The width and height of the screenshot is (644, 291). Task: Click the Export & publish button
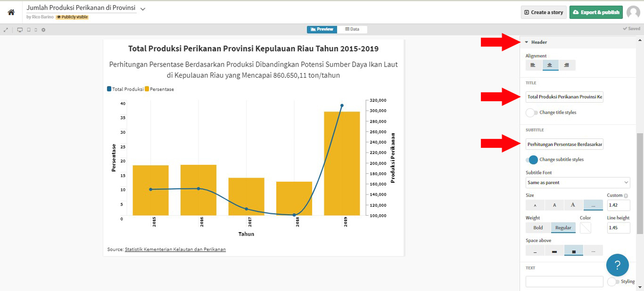(596, 12)
